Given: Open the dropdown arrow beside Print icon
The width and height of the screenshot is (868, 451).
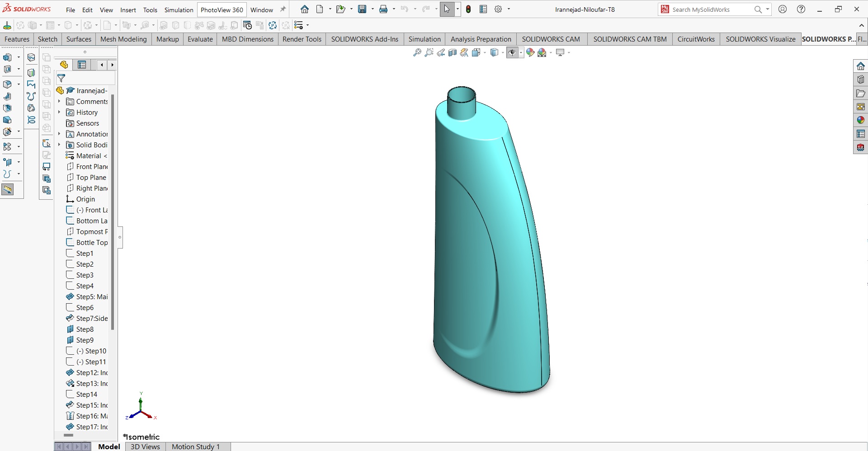Looking at the screenshot, I should (x=394, y=9).
